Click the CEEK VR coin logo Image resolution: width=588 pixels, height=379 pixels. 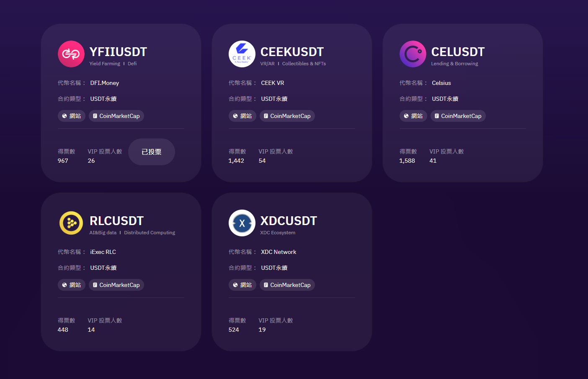pos(242,54)
